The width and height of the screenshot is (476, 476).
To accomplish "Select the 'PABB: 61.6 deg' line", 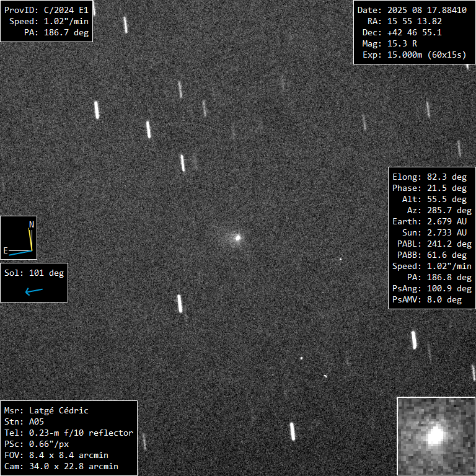I will pos(432,255).
